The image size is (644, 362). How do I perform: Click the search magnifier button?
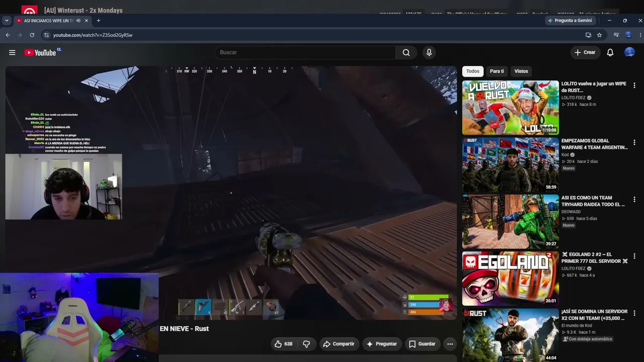pyautogui.click(x=406, y=52)
